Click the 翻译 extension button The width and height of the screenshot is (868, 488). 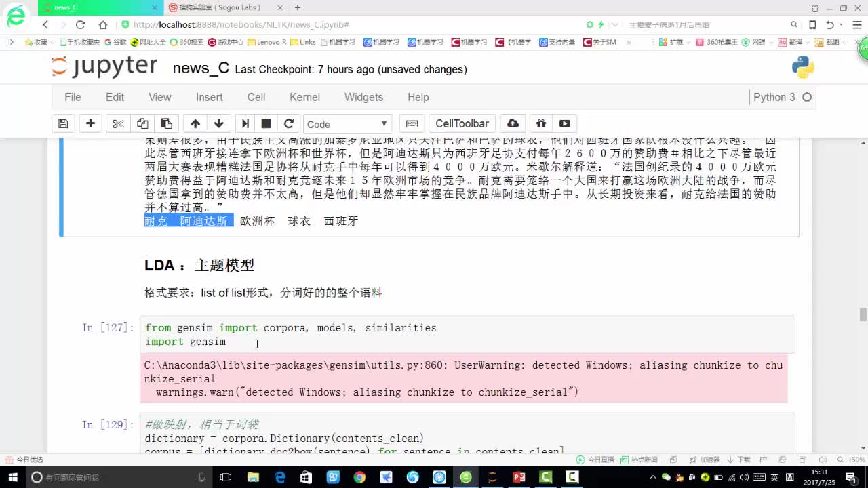(x=791, y=42)
